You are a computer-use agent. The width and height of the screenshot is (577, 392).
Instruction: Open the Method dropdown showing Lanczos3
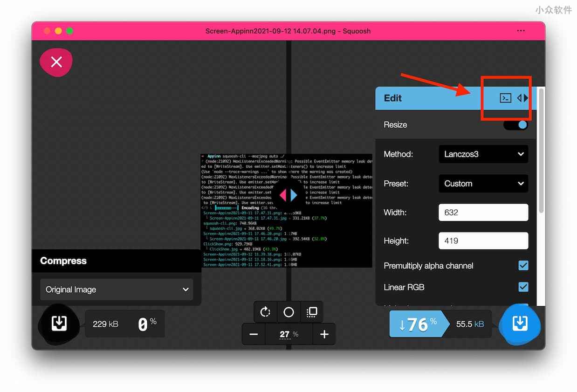483,154
